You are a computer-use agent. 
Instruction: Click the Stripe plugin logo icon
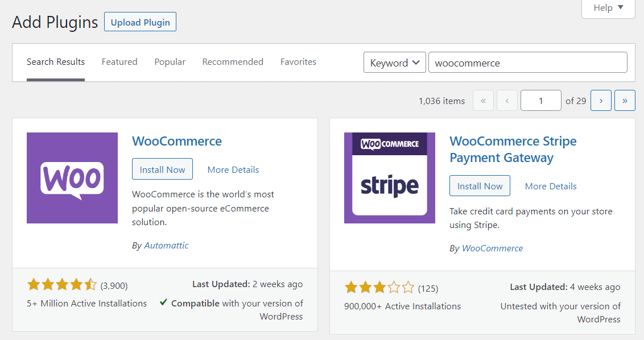tap(389, 178)
